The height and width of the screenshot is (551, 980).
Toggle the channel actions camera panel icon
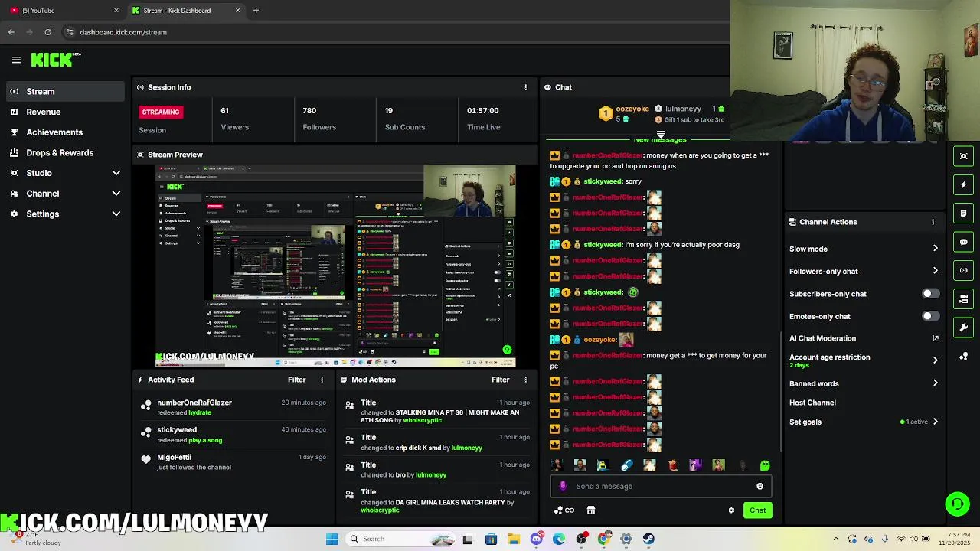(x=964, y=298)
